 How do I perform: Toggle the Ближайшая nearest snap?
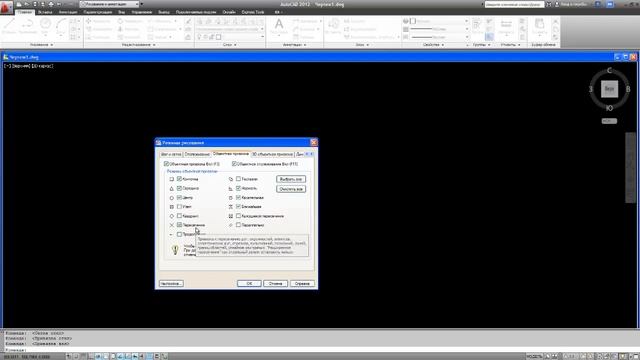point(238,207)
